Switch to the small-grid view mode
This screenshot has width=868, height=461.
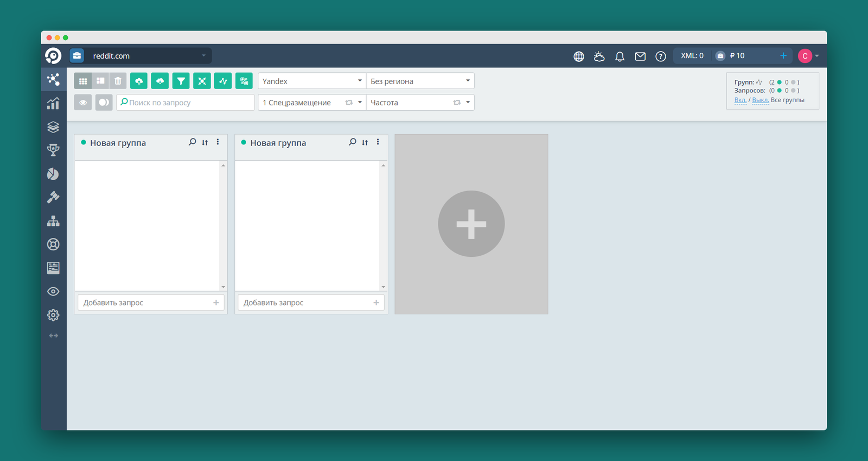click(83, 81)
